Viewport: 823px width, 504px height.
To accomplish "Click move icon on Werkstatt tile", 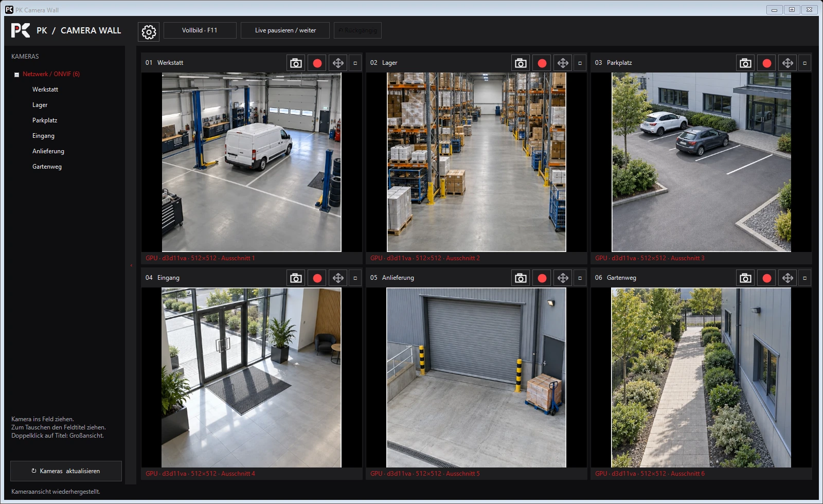I will pos(338,63).
